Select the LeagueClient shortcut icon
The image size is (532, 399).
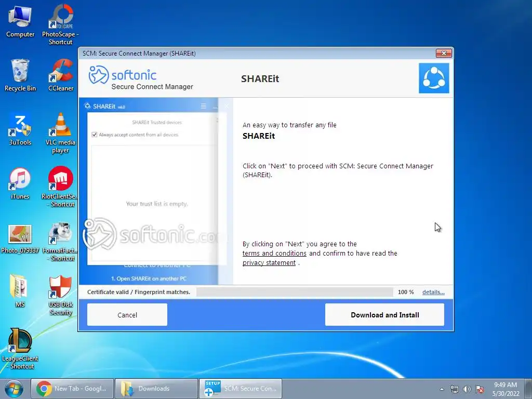pos(20,349)
